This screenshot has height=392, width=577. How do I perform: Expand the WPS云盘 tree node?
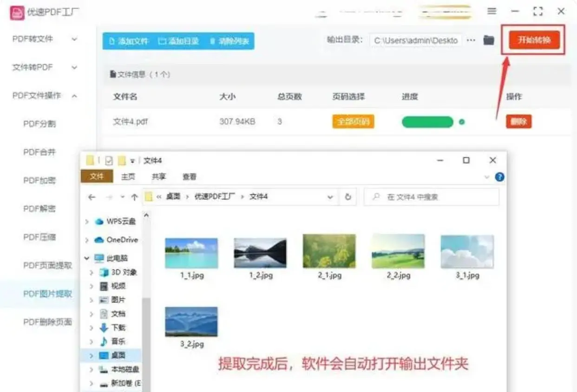point(87,222)
